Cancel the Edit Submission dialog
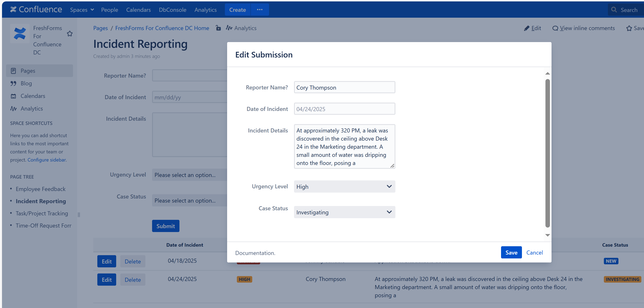The width and height of the screenshot is (644, 308). [535, 252]
